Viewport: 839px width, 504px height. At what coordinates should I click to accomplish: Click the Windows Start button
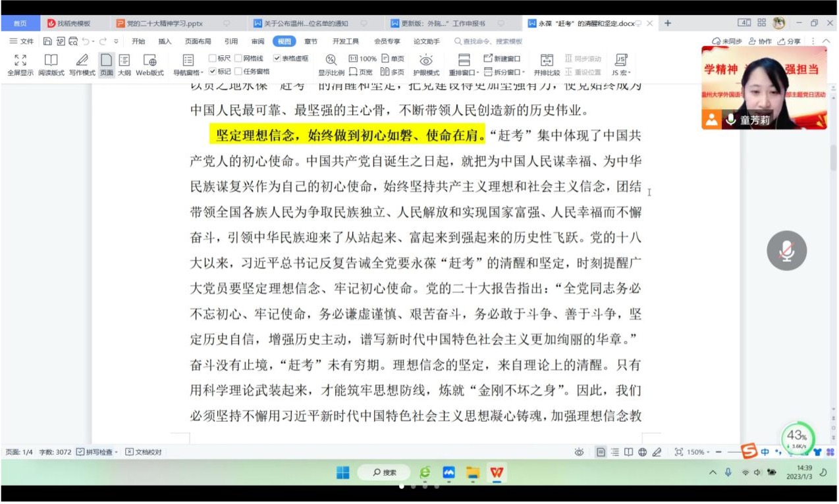click(343, 472)
